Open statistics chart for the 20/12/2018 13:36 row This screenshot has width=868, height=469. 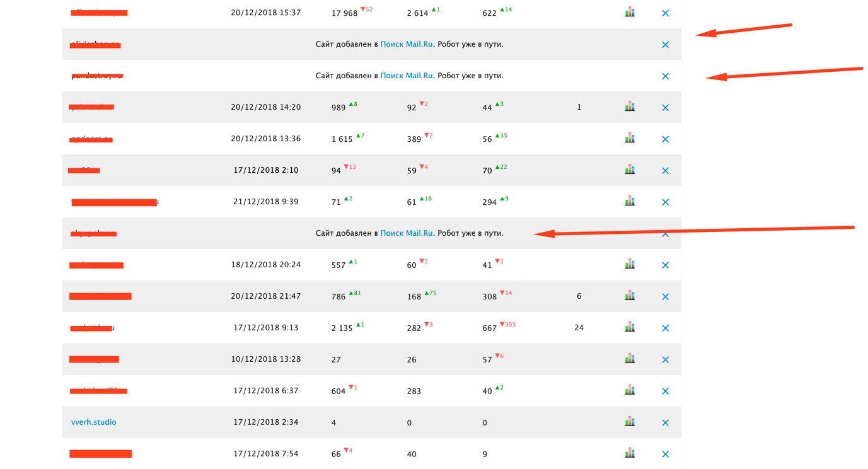point(630,138)
